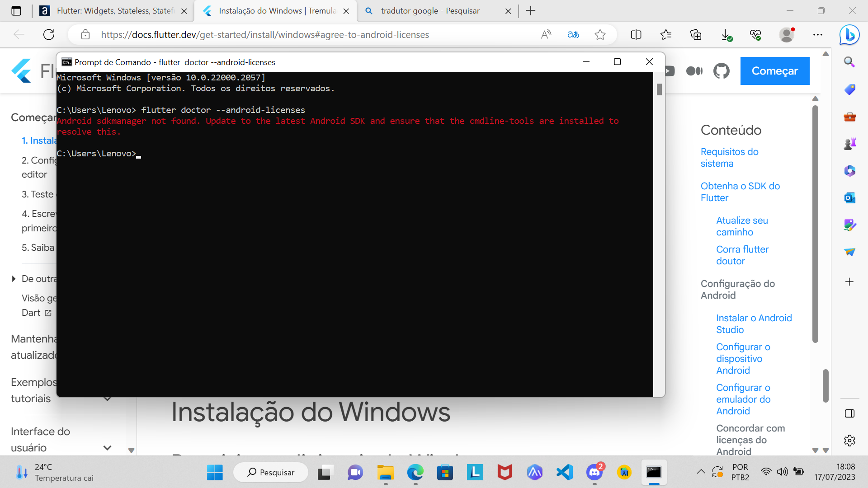Screen dimensions: 868x488
Task: Add this page to favorites star
Action: [x=600, y=34]
